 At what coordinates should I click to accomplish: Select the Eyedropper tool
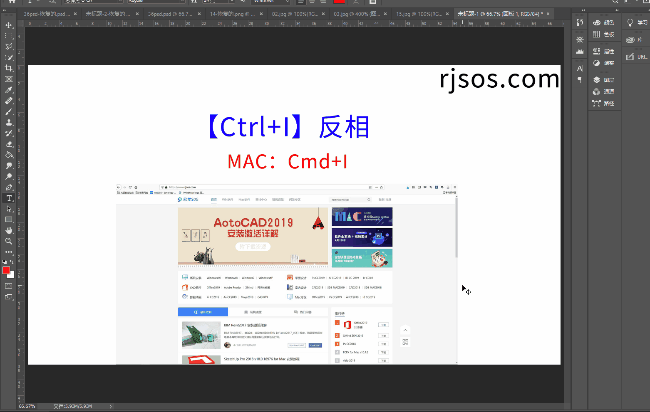[9, 90]
